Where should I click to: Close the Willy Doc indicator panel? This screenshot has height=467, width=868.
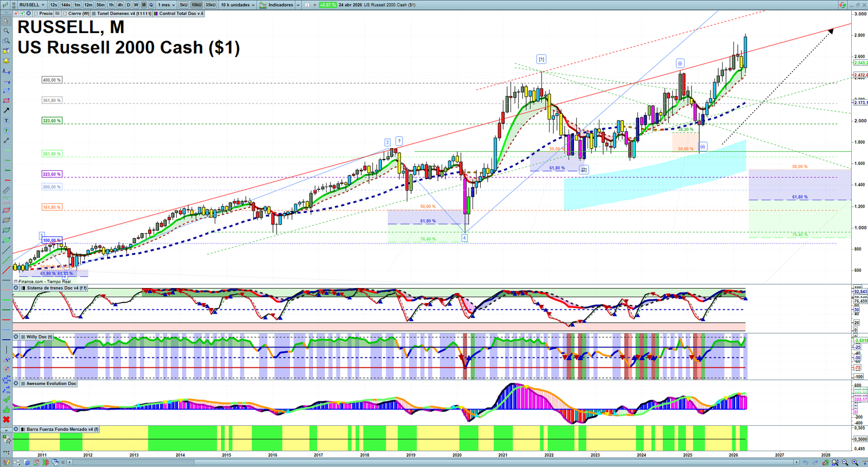pos(16,337)
